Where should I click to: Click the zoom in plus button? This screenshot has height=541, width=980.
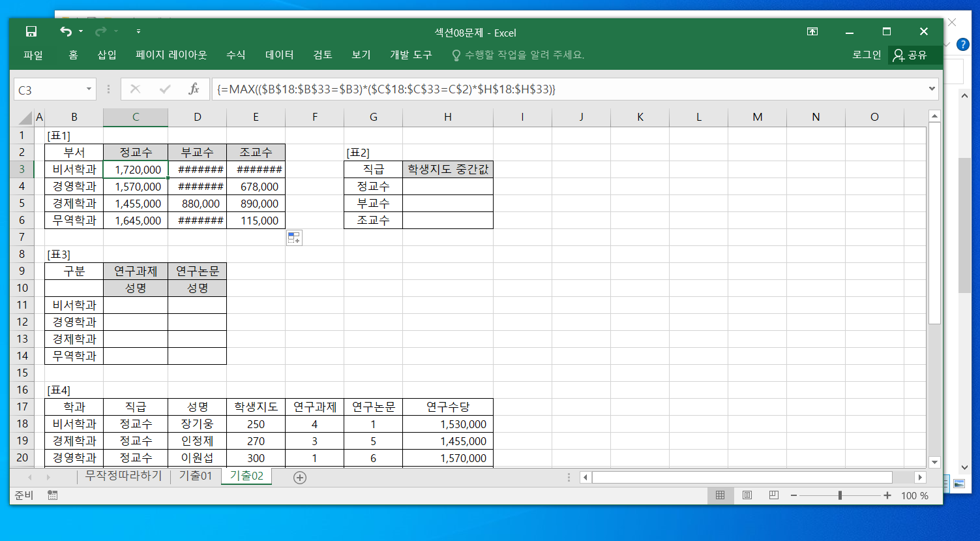coord(887,495)
